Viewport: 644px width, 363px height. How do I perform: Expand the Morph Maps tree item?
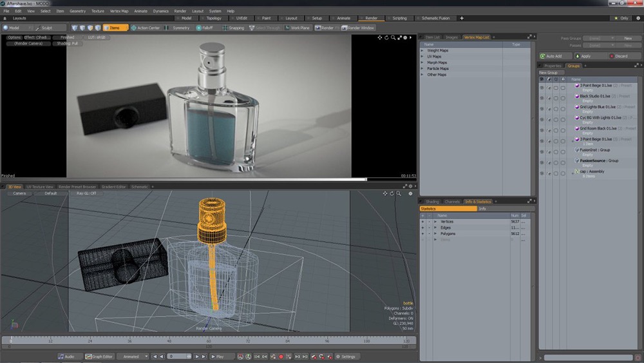point(422,63)
